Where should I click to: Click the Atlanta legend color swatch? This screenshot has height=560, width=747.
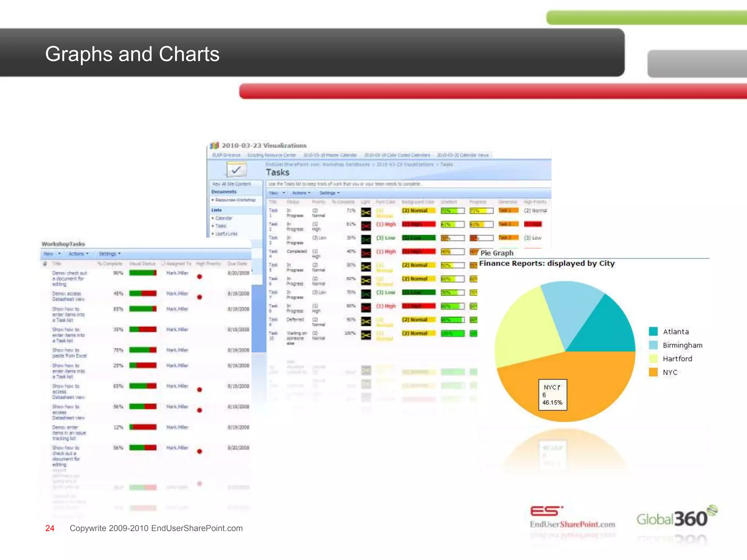653,331
